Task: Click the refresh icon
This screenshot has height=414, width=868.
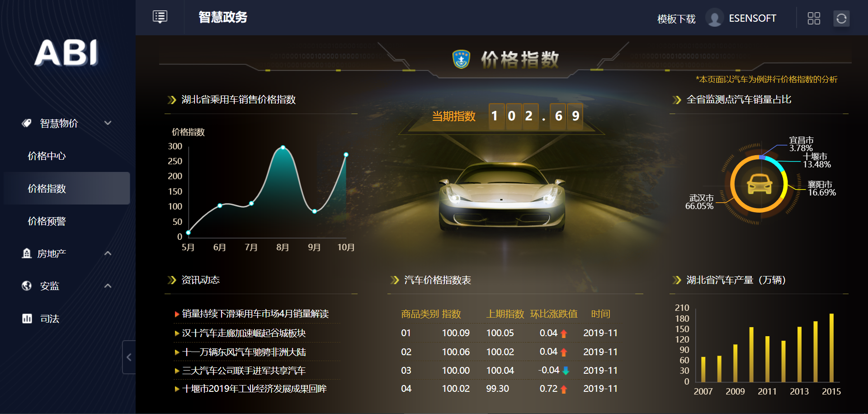Action: pos(842,18)
